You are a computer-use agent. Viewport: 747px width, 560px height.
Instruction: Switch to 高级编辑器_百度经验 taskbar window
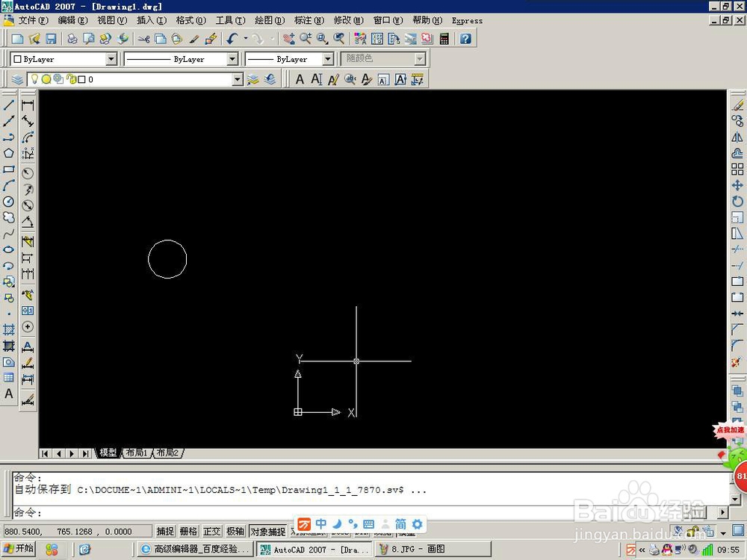coord(196,549)
